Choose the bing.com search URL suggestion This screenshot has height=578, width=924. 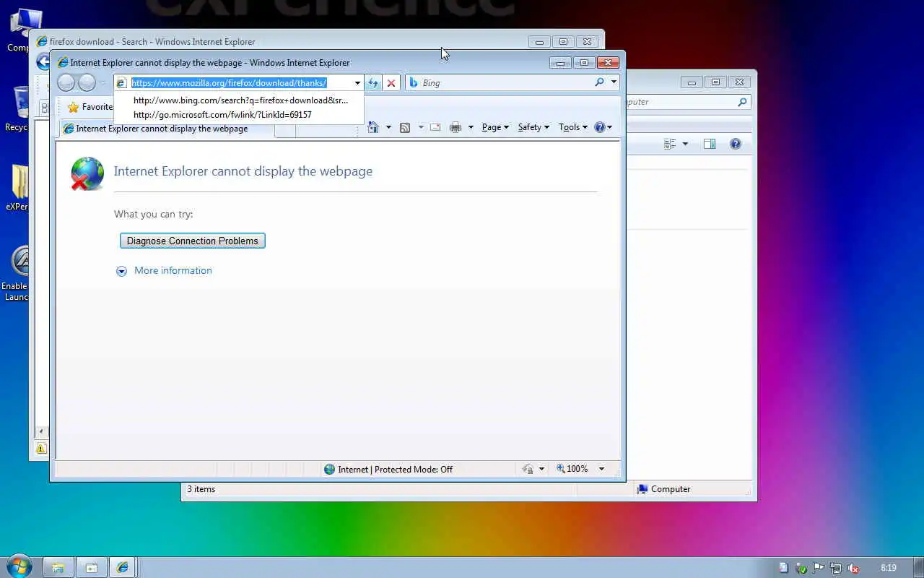pos(240,100)
